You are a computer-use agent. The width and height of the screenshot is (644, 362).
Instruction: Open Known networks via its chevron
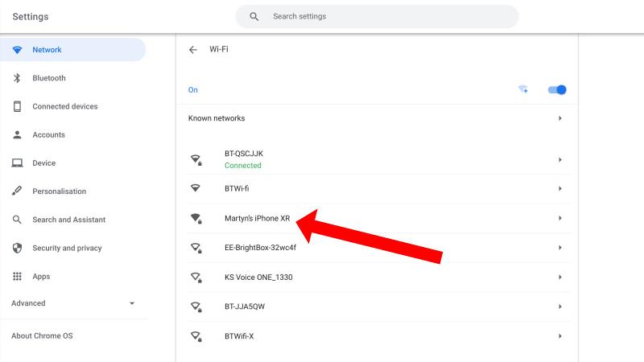pos(559,118)
